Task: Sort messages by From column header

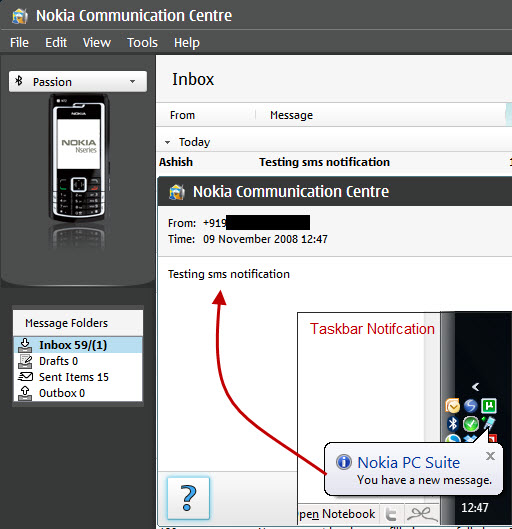Action: point(182,115)
